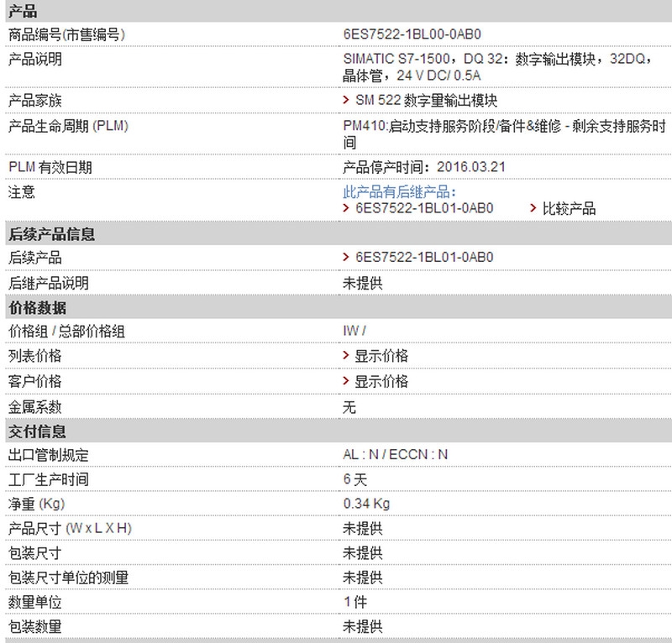672x643 pixels.
Task: Click 未提供 in the 包装尺寸单位的测量 row
Action: [363, 578]
